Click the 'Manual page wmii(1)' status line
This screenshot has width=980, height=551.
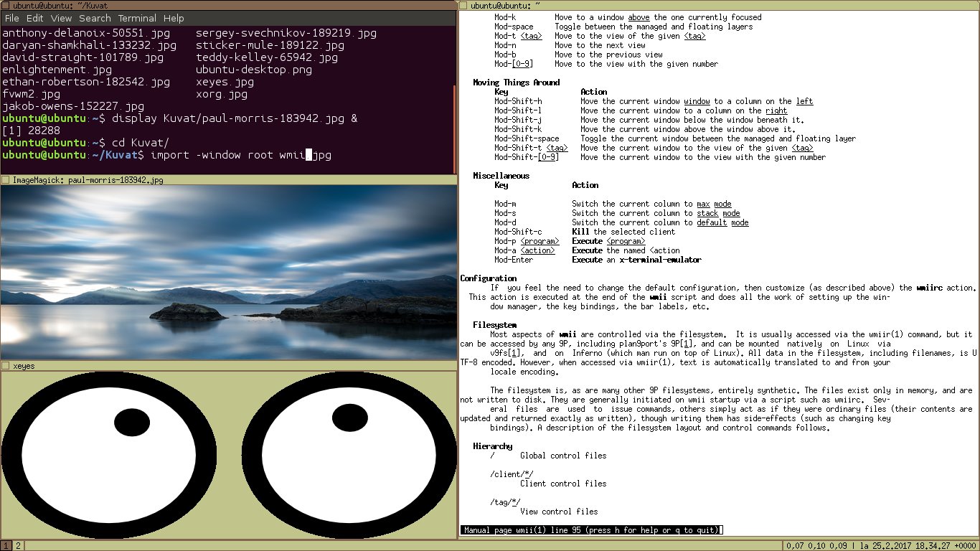[591, 530]
